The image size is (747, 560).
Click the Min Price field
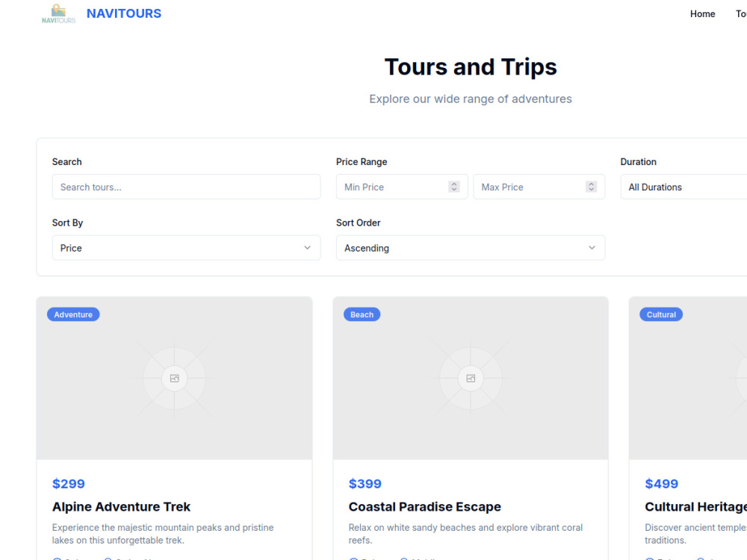(402, 187)
